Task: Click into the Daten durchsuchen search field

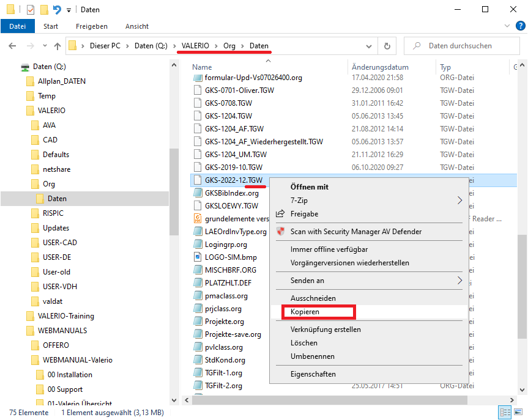Action: click(468, 46)
